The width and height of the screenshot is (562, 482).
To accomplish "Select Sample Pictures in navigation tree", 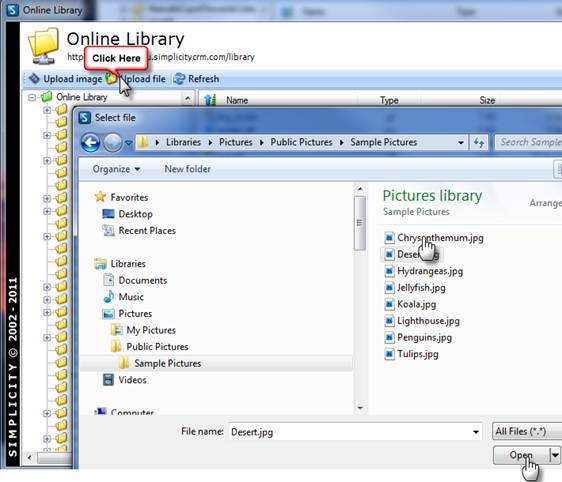I will [x=167, y=363].
